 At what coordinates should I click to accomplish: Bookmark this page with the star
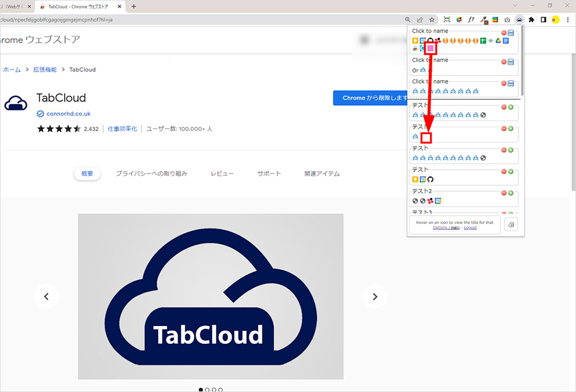(432, 20)
